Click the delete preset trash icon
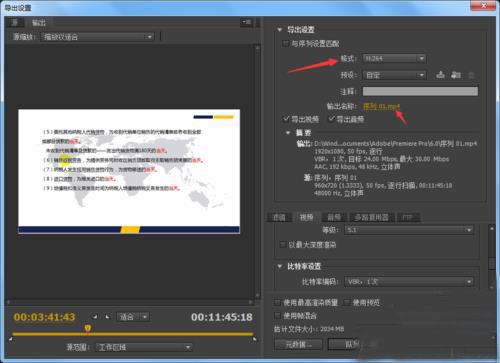The image size is (500, 363). (x=471, y=75)
